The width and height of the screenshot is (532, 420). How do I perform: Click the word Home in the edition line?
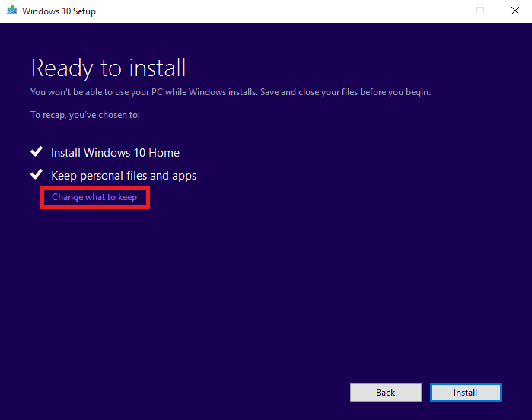pyautogui.click(x=164, y=153)
